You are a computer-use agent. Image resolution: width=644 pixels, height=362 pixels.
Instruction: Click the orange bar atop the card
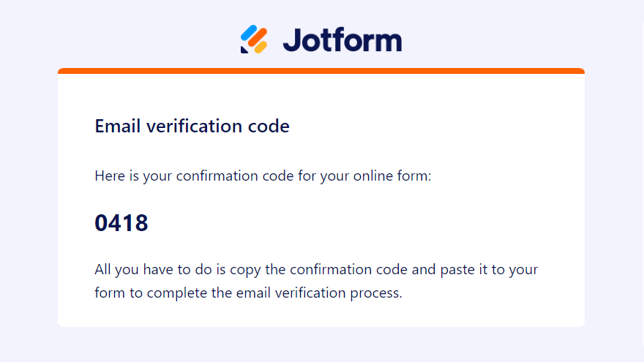pos(321,71)
